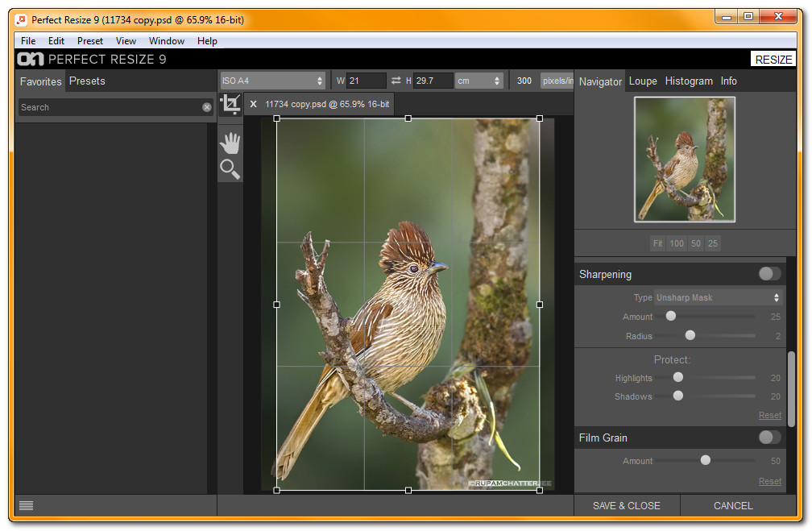Click the Navigator bird thumbnail preview
The height and width of the screenshot is (531, 812).
pyautogui.click(x=685, y=160)
